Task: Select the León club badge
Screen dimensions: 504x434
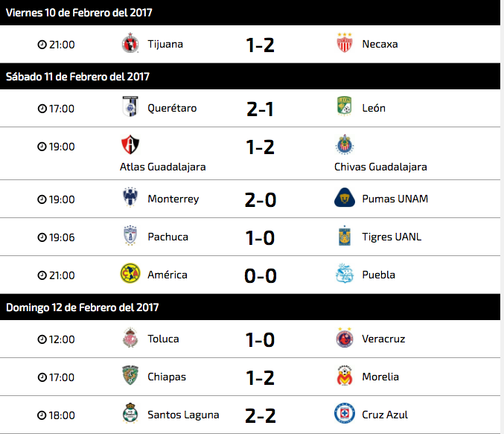Action: coord(344,106)
